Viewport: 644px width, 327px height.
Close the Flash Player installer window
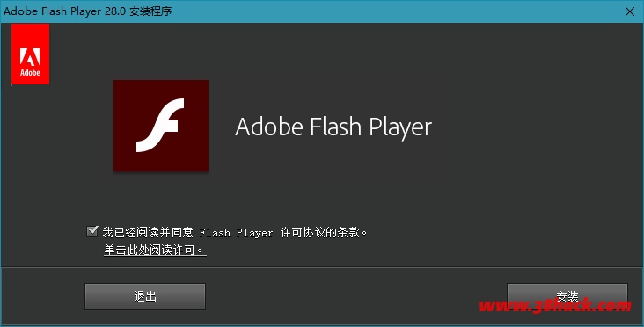click(630, 11)
